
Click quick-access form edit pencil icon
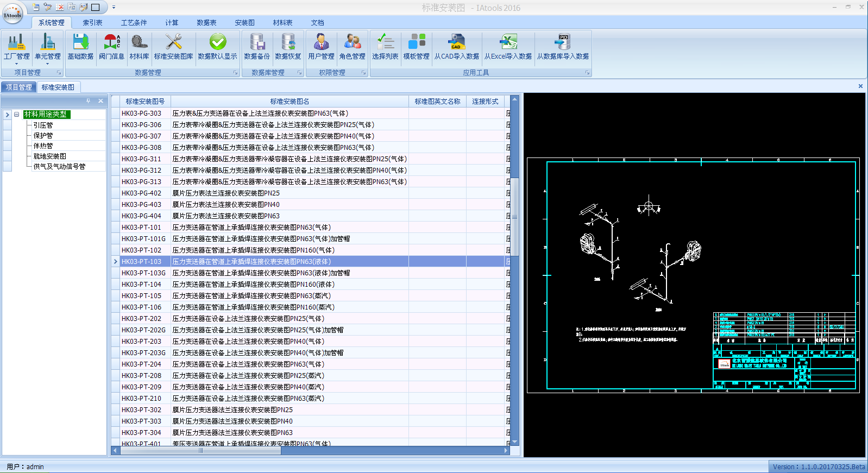tap(84, 7)
